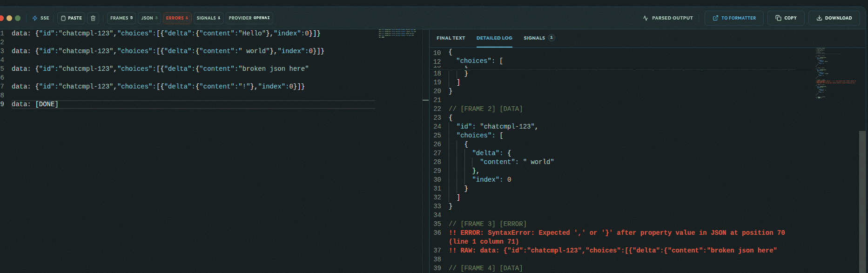Click the output log minimap
This screenshot has width=868, height=273.
tap(836, 72)
